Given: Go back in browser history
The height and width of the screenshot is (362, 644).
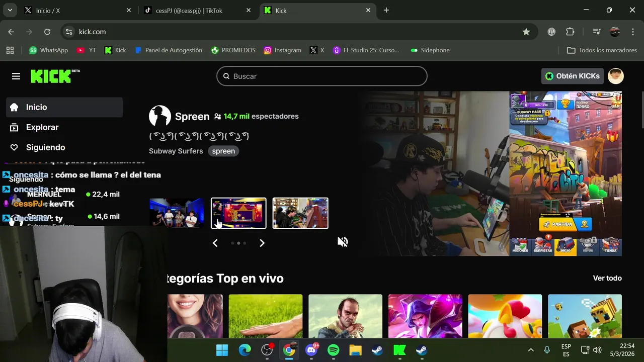Looking at the screenshot, I should point(11,32).
